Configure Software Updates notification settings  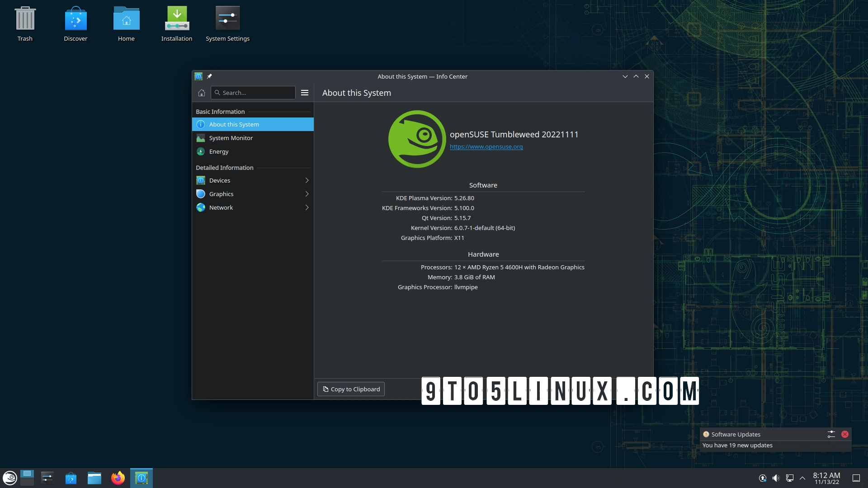tap(831, 434)
